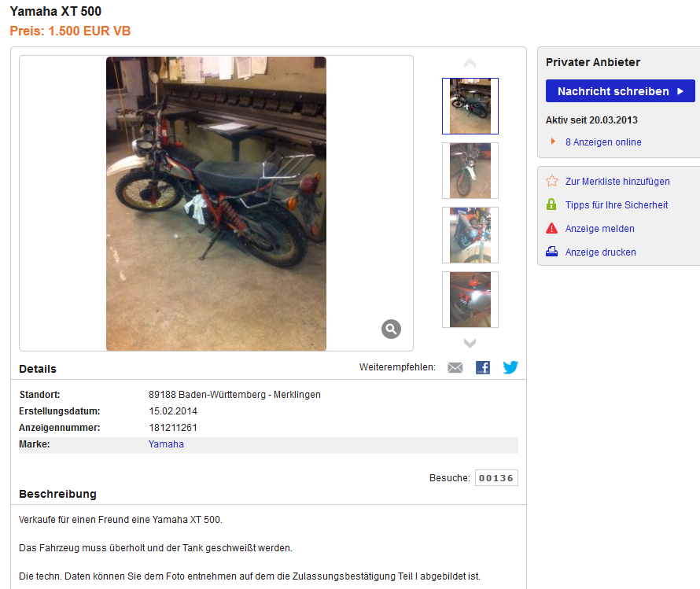
Task: Show previous thumbnails with up chevron
Action: coord(470,64)
